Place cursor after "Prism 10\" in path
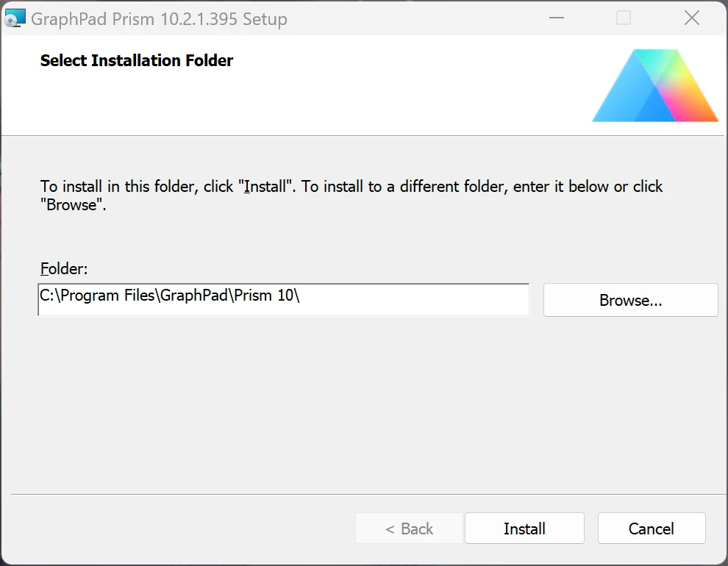 (301, 296)
